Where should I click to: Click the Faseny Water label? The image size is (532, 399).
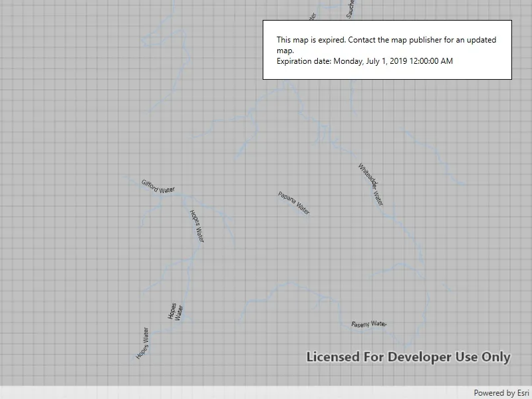pos(369,324)
